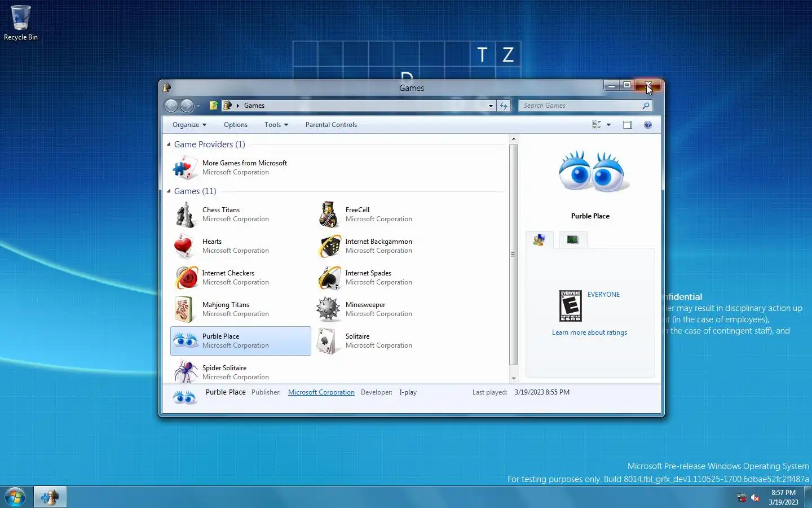Click Games in the address breadcrumb
Screen dimensions: 812x508
[254, 106]
